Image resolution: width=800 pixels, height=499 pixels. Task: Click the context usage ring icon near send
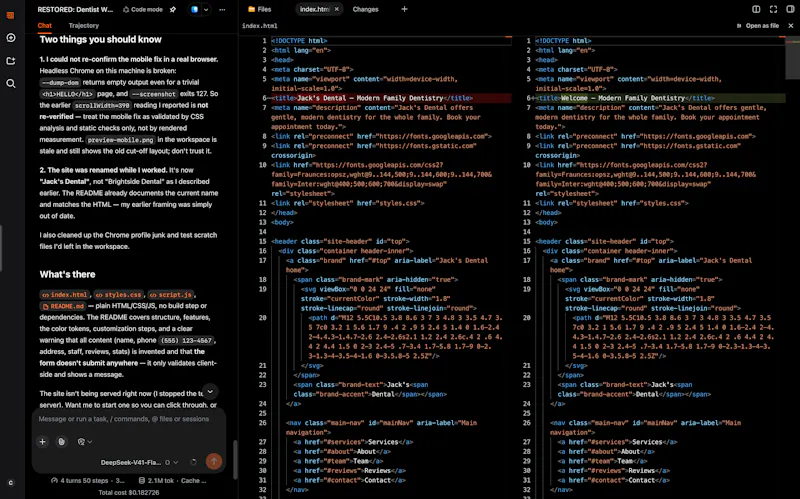click(x=193, y=462)
